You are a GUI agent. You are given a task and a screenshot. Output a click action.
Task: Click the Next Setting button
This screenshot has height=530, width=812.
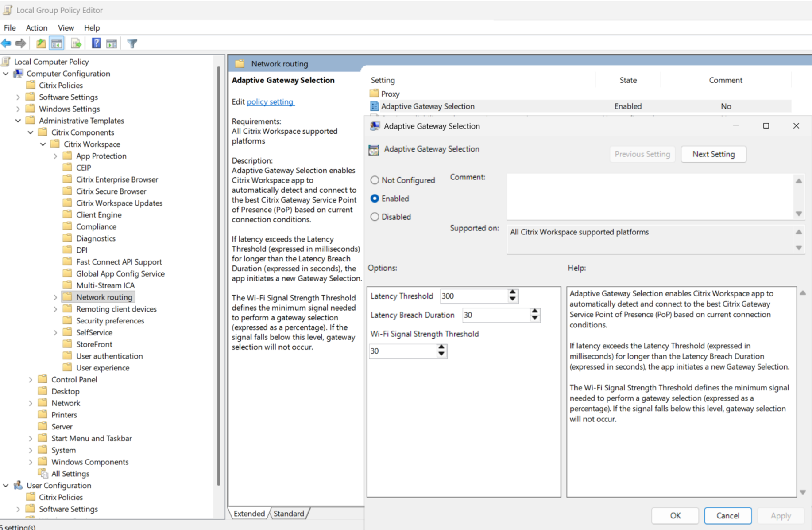coord(713,154)
